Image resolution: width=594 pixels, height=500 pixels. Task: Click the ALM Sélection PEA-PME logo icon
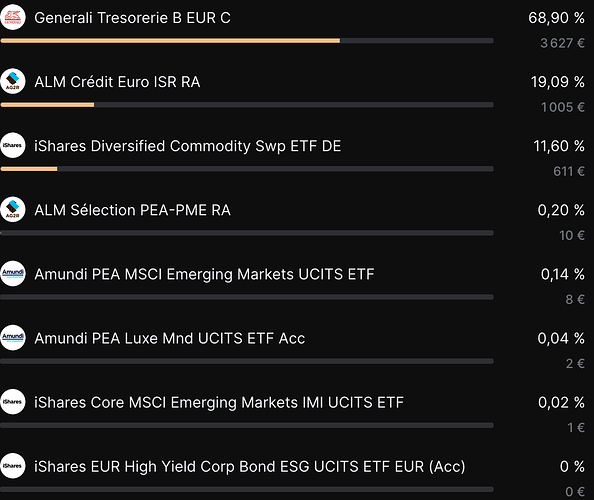[x=13, y=209]
